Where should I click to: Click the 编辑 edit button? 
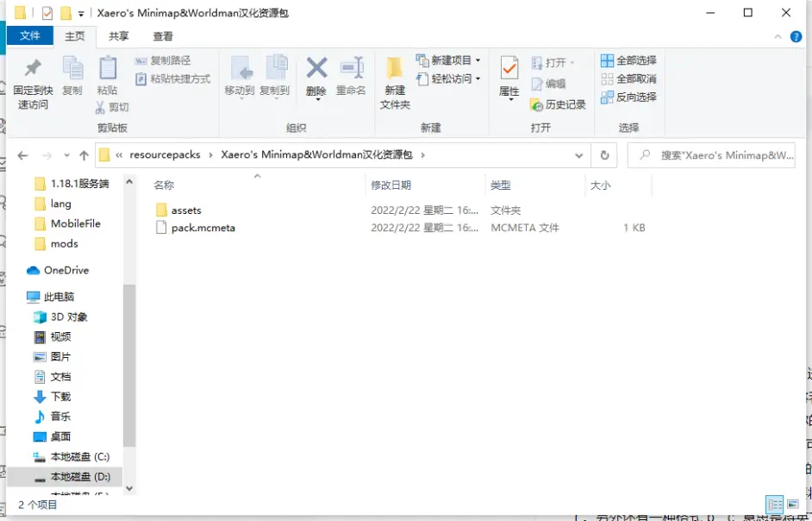(548, 84)
